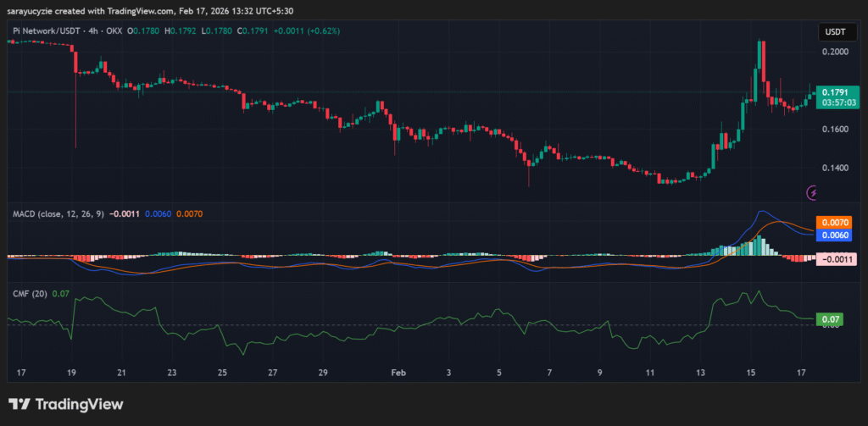Click the CMF (20) indicator legend

(30, 294)
